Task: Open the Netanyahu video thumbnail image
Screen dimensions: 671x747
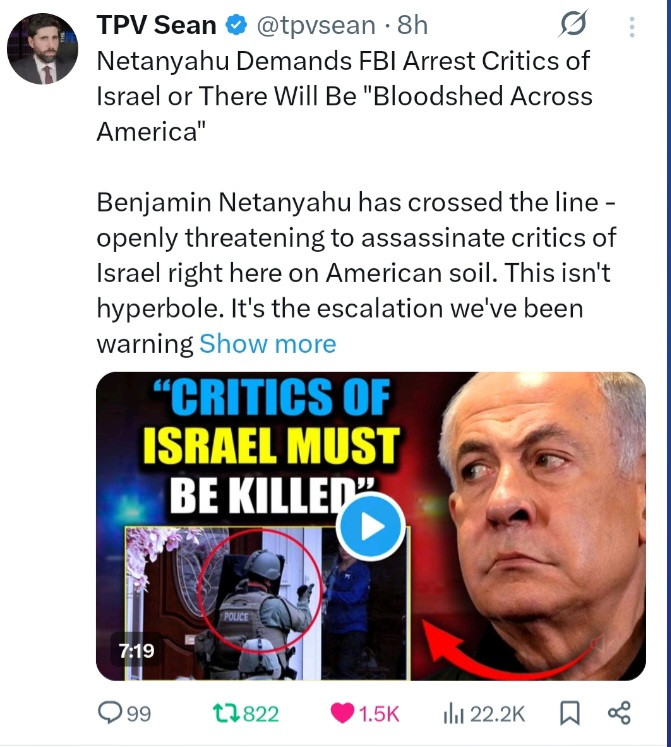Action: click(371, 526)
